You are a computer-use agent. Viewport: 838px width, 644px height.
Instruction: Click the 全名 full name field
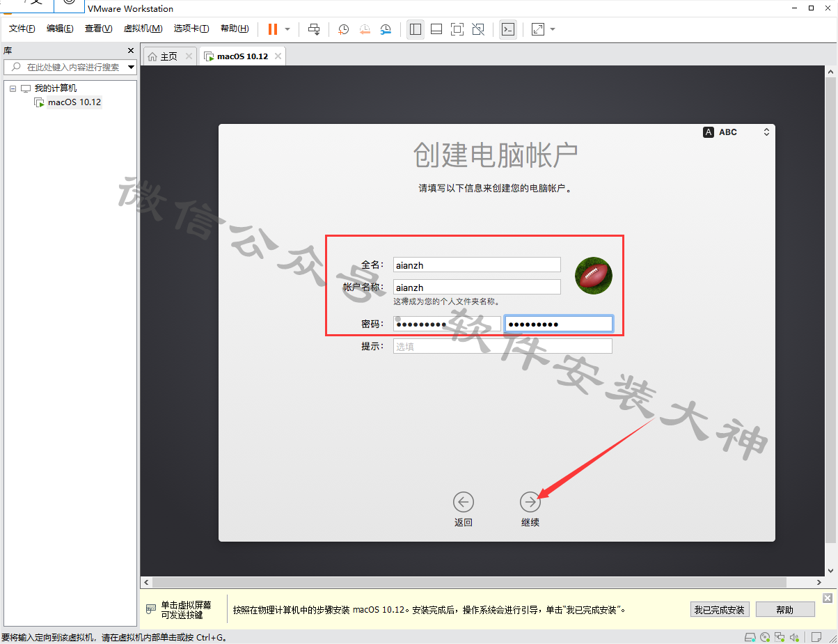(x=477, y=265)
